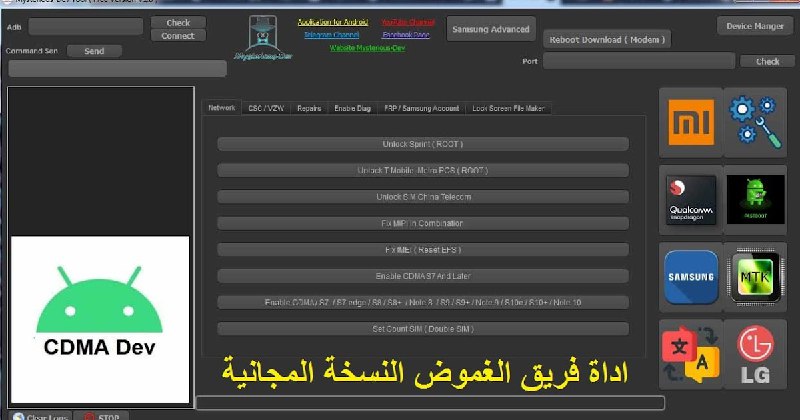Click the STOP button

pos(101,416)
